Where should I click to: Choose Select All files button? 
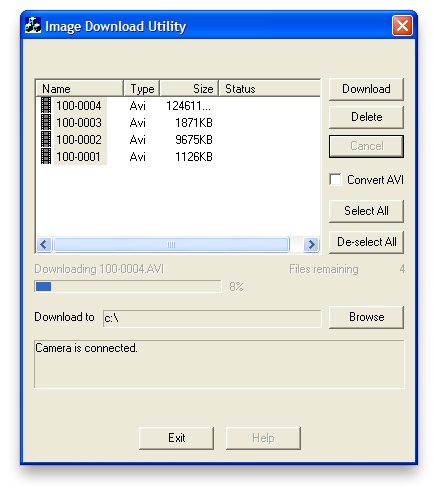pyautogui.click(x=366, y=211)
